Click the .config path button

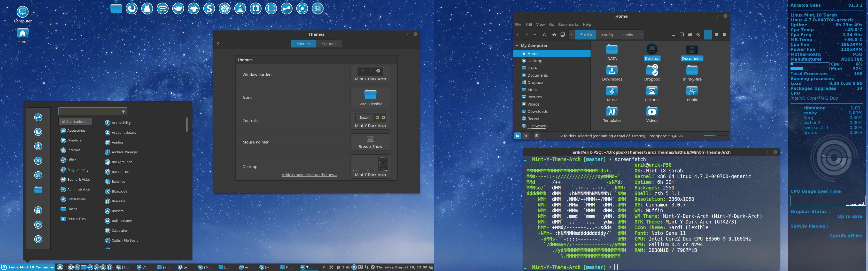pos(607,35)
